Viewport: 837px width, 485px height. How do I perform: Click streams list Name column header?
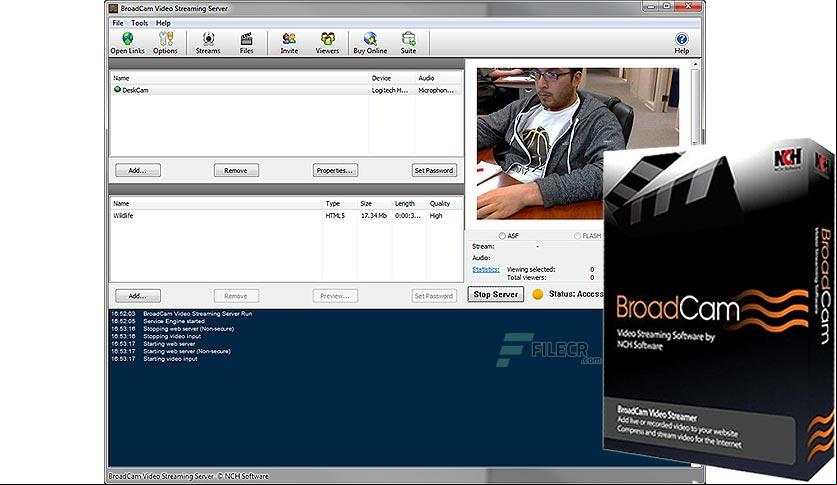point(239,78)
